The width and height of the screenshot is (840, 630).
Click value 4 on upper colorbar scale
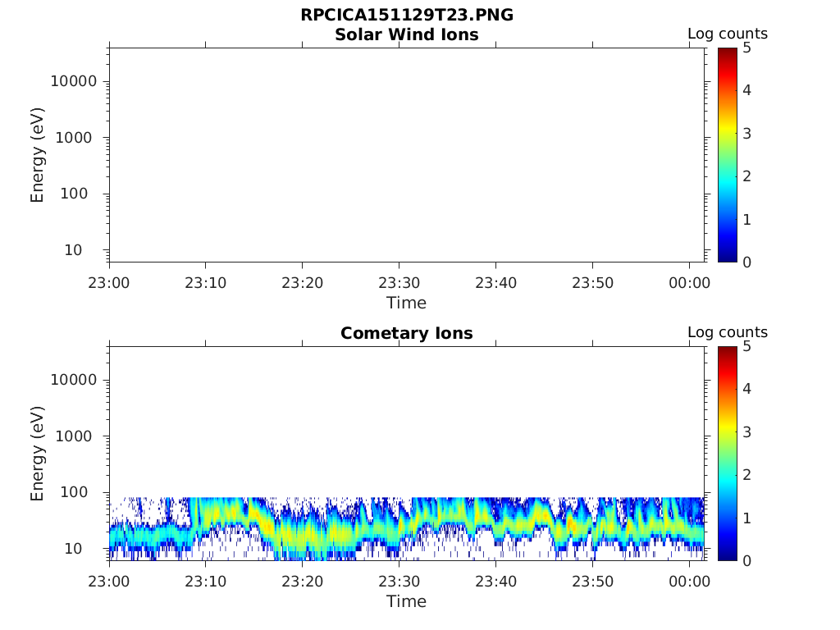(746, 90)
